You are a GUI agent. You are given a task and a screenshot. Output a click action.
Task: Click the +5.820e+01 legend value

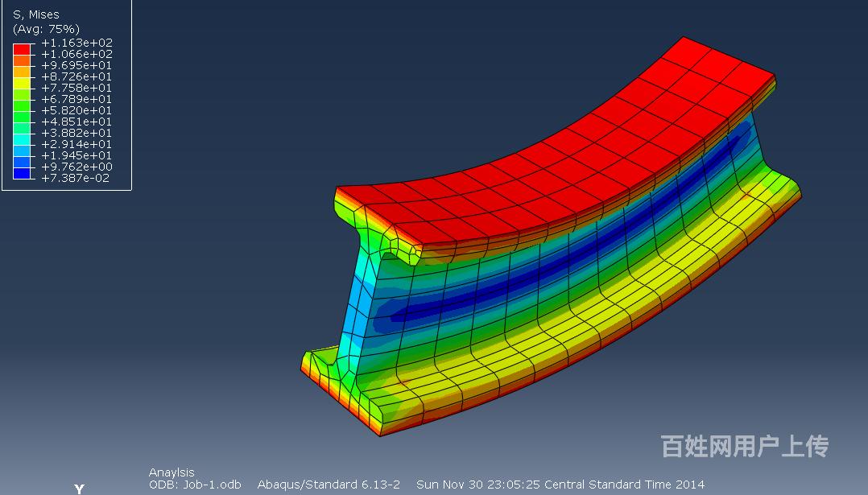[76, 110]
